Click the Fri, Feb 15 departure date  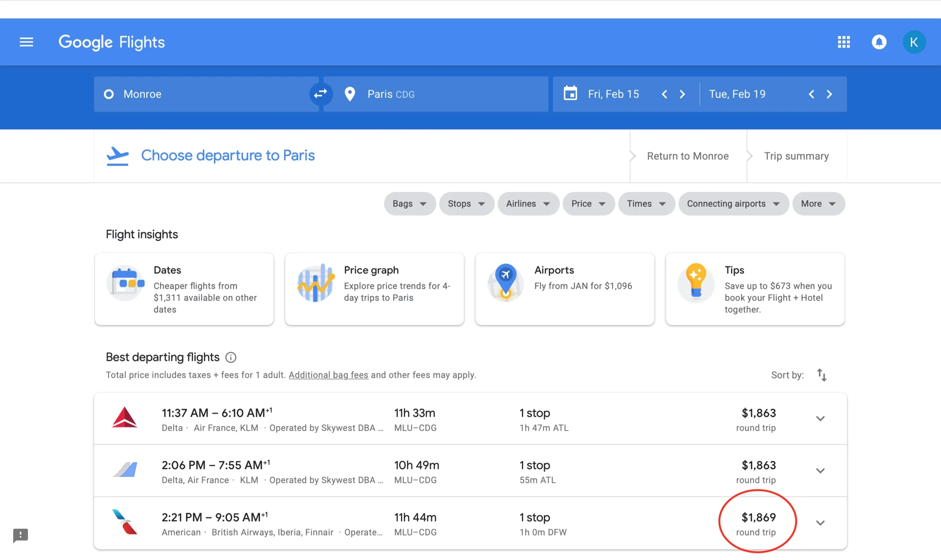pyautogui.click(x=614, y=94)
